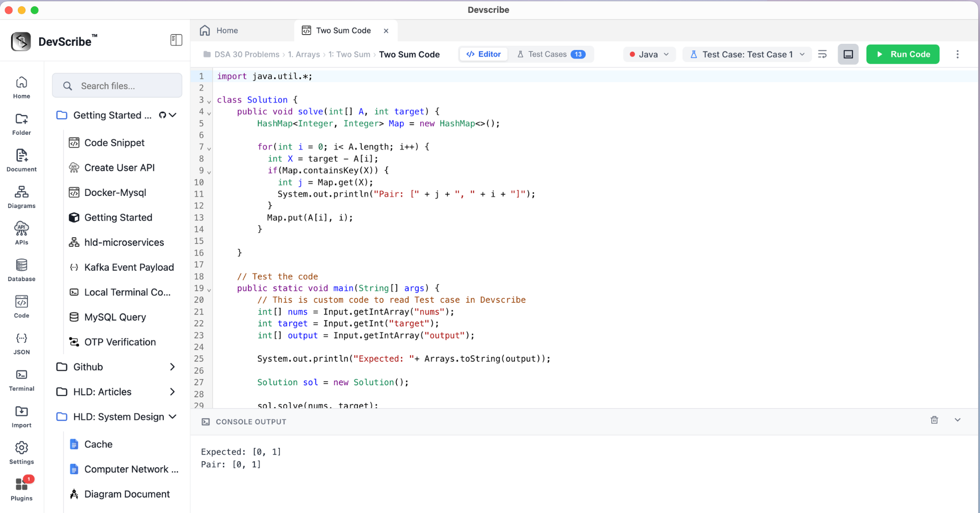The image size is (980, 513).
Task: Go to DSA 30 Problems breadcrumb
Action: tap(247, 54)
